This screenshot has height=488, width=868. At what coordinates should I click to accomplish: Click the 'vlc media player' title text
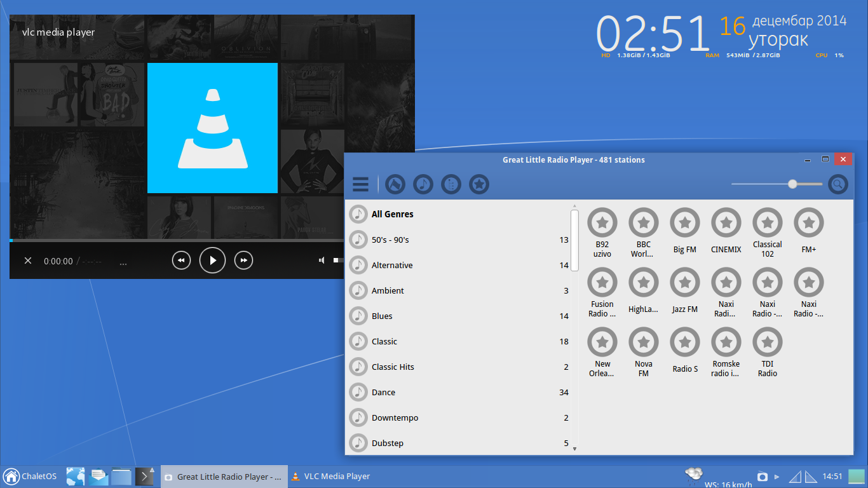pyautogui.click(x=58, y=32)
